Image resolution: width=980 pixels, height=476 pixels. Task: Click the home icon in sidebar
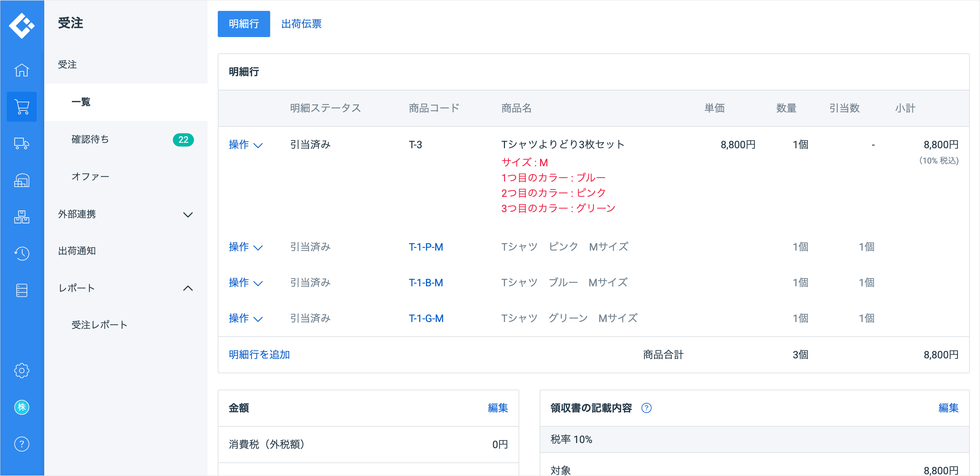tap(22, 70)
